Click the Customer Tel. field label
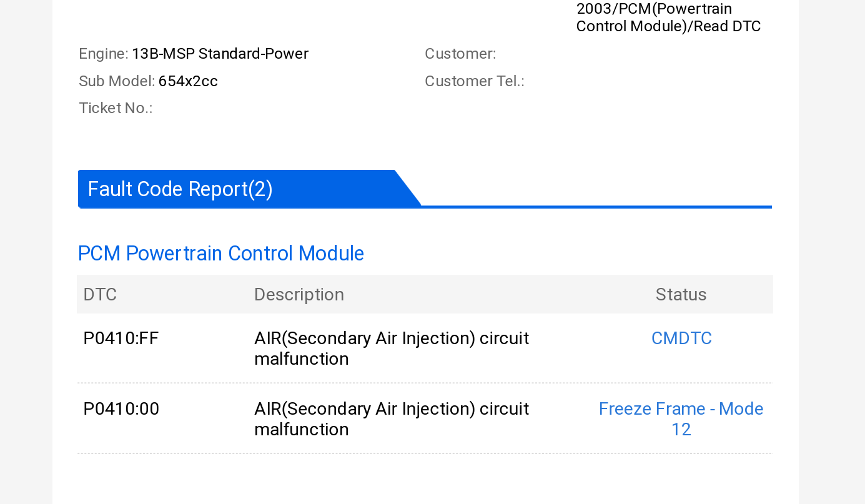 click(x=474, y=81)
